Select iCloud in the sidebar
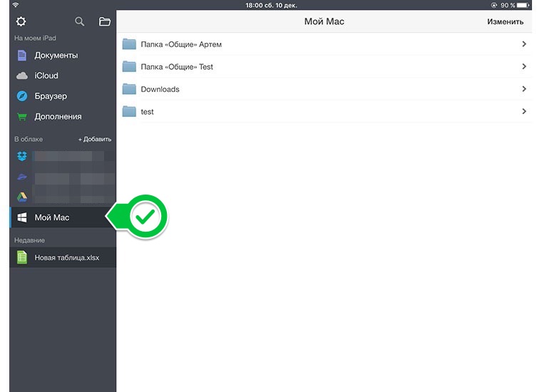The height and width of the screenshot is (392, 542). tap(63, 76)
